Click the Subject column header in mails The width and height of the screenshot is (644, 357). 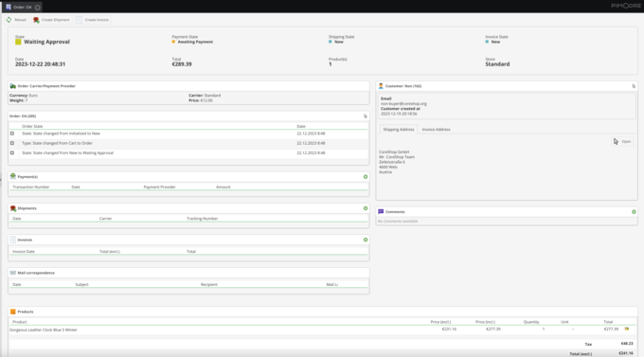[x=81, y=284]
